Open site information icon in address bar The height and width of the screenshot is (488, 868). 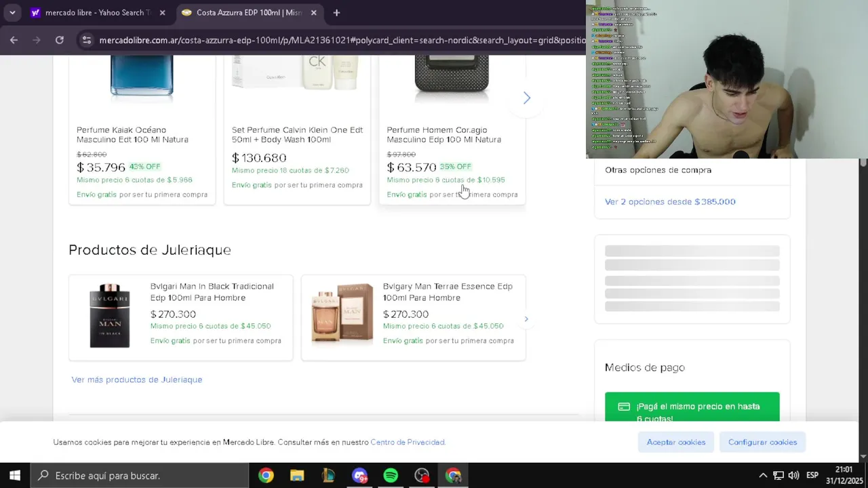pos(86,40)
